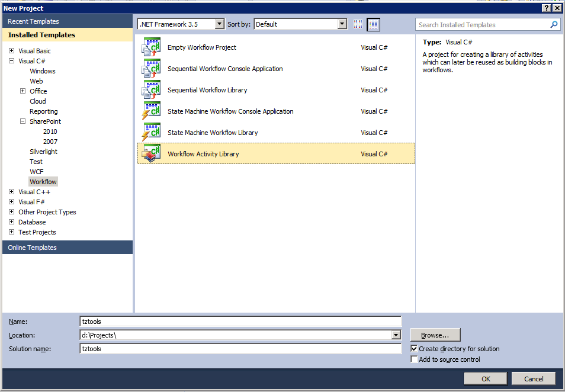Image resolution: width=565 pixels, height=392 pixels.
Task: Click the Cancel button
Action: [x=534, y=378]
